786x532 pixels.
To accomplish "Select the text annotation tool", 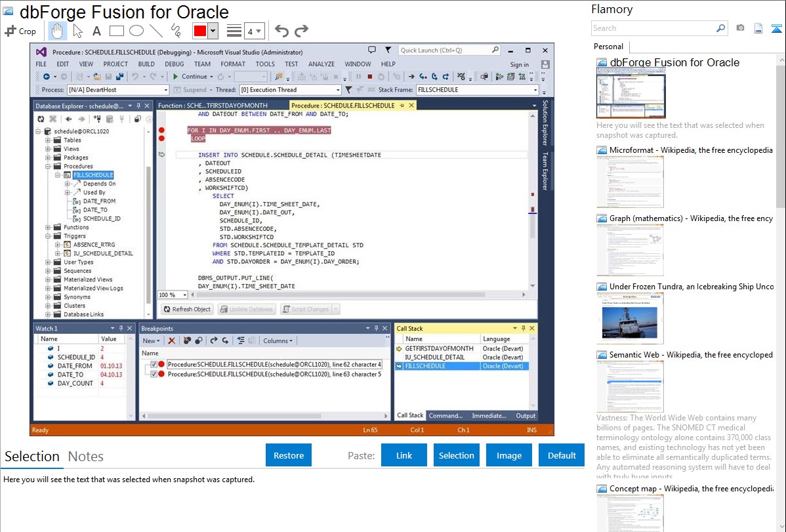I will pos(96,31).
